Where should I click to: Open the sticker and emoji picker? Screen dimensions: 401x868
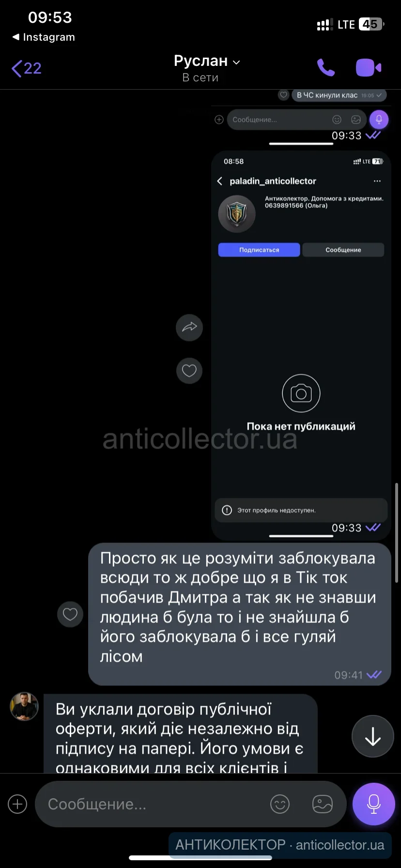[280, 804]
